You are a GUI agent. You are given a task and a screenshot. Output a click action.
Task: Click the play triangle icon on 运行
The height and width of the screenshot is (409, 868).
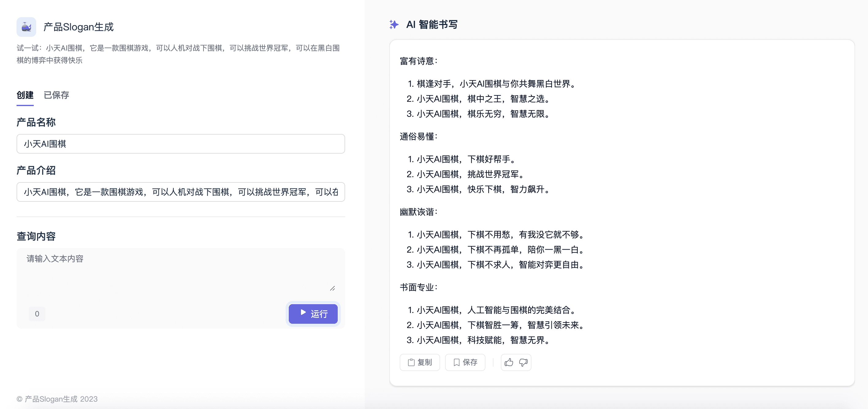pos(303,312)
